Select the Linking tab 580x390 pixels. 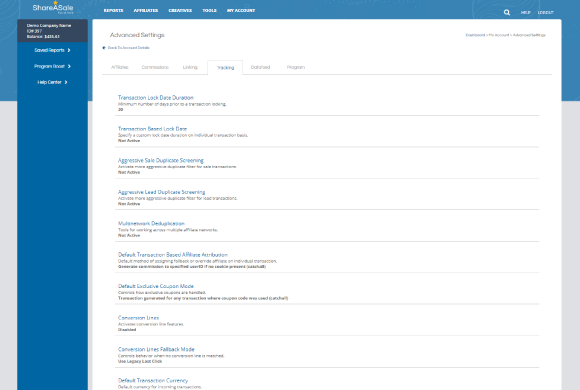pyautogui.click(x=190, y=67)
